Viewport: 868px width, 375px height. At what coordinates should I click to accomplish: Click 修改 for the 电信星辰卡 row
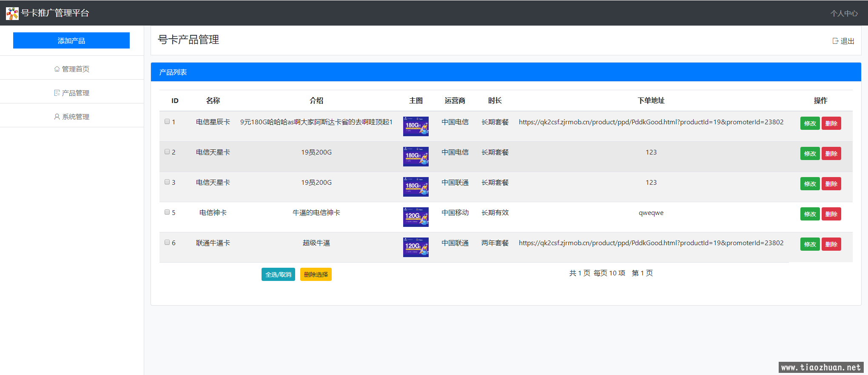810,123
